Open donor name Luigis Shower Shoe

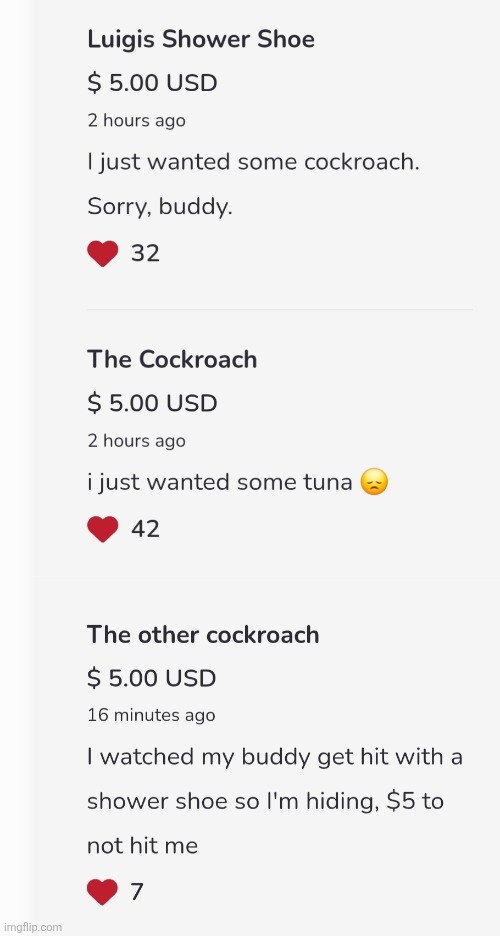pos(201,39)
